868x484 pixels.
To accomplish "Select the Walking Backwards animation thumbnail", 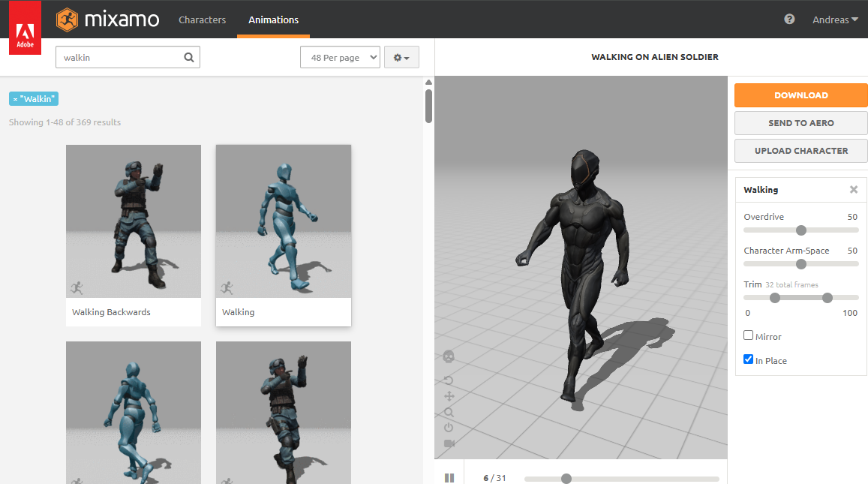I will (x=134, y=221).
